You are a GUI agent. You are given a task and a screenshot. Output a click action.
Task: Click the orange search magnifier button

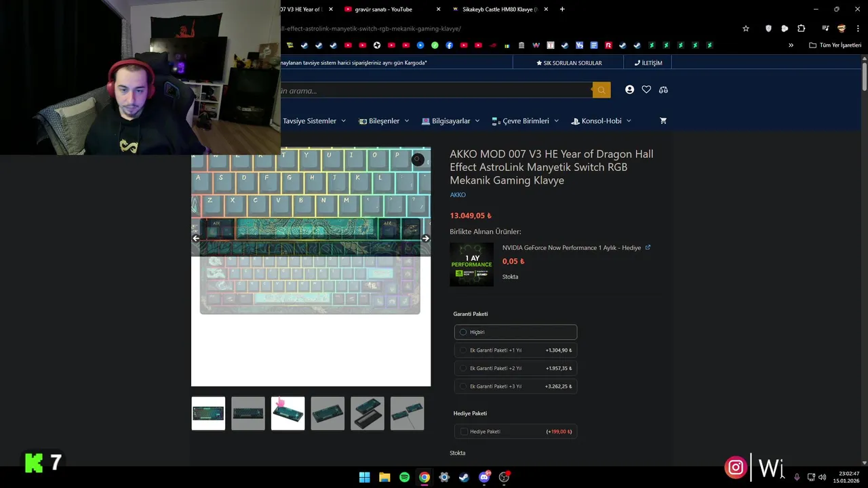(x=601, y=90)
